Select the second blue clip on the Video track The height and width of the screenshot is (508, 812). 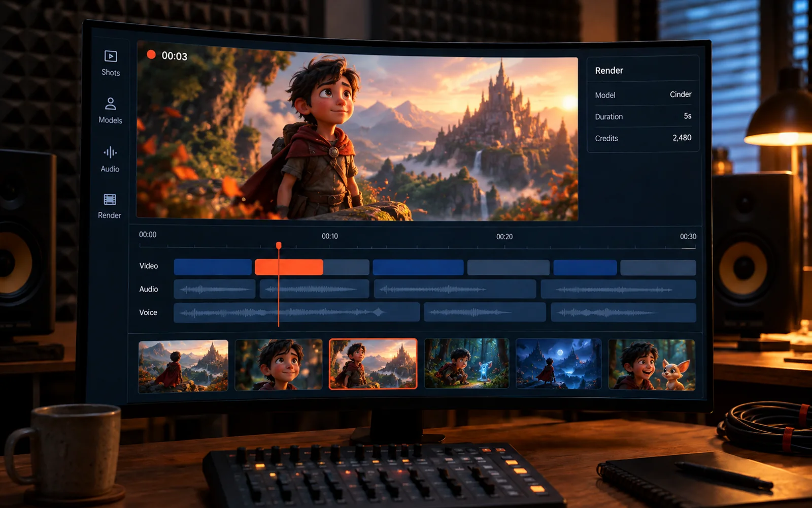(418, 267)
